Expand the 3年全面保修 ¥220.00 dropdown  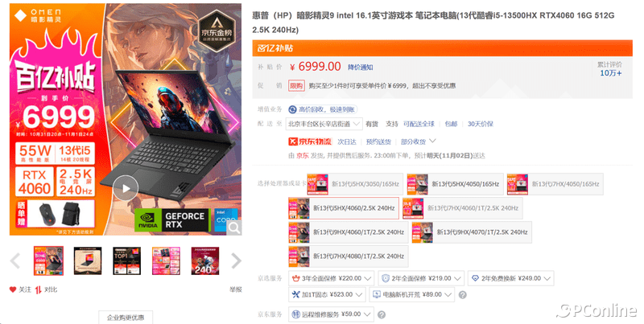[x=331, y=278]
